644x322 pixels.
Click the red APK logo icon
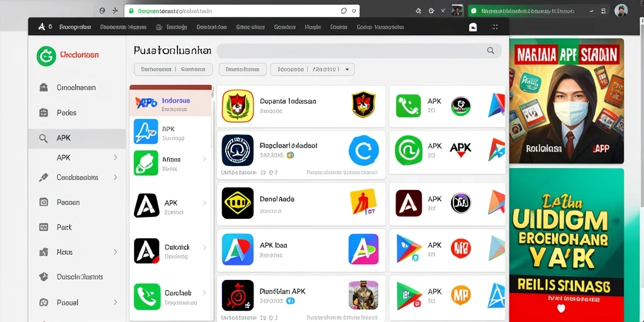pyautogui.click(x=460, y=150)
